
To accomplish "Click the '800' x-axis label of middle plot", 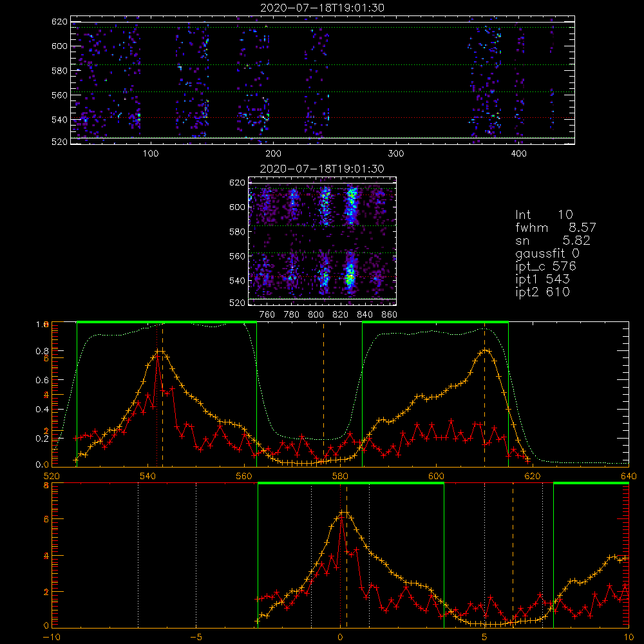I will point(316,315).
